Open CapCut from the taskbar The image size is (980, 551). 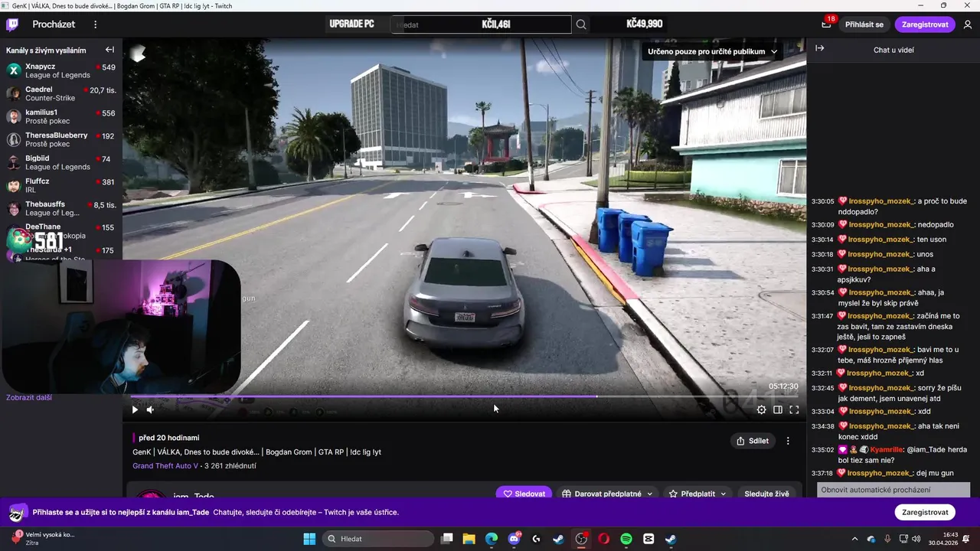[648, 539]
